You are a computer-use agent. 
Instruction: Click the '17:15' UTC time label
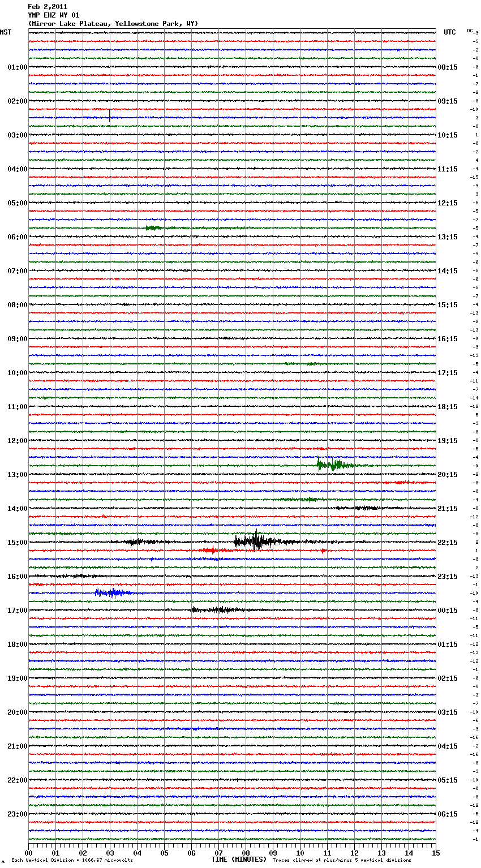click(448, 373)
